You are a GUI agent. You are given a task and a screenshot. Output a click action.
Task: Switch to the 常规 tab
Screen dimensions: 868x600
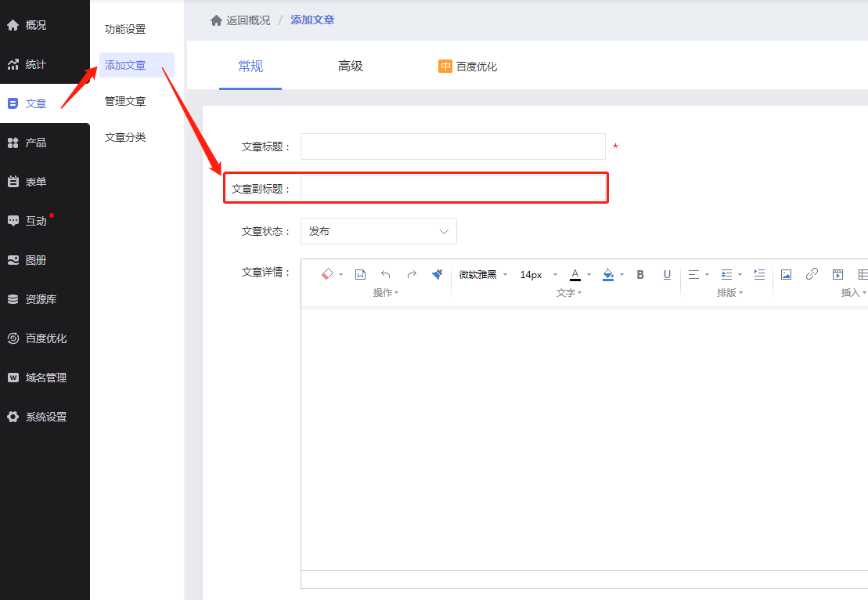250,67
